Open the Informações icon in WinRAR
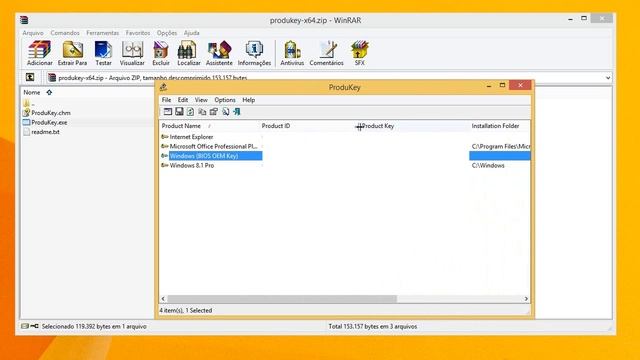 (254, 53)
